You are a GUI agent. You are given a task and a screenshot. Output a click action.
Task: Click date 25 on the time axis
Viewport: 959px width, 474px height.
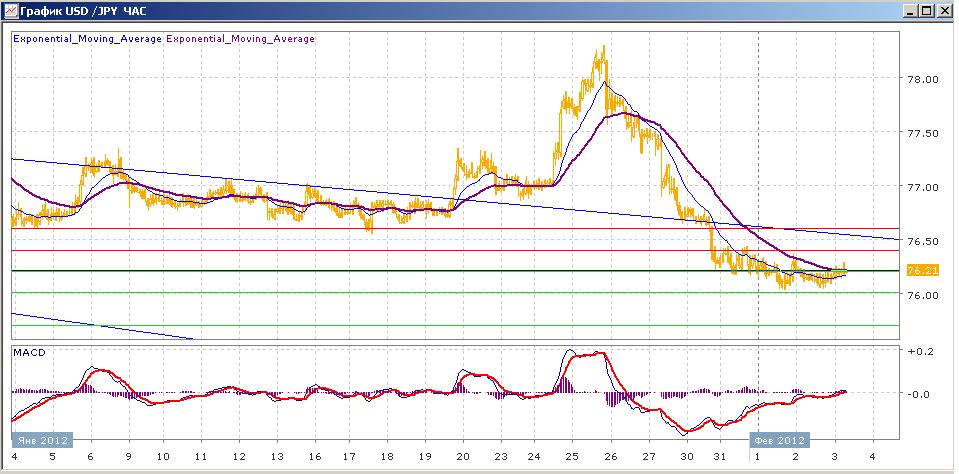572,457
